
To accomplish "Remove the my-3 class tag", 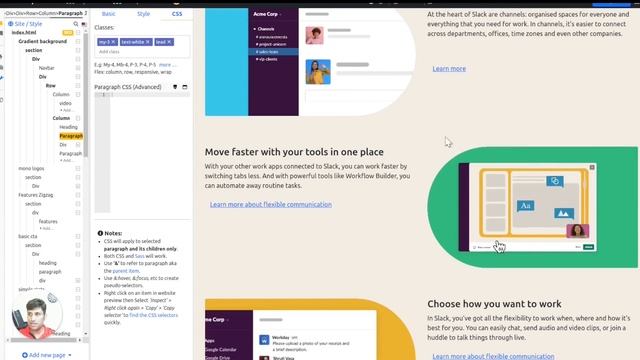I will click(113, 42).
